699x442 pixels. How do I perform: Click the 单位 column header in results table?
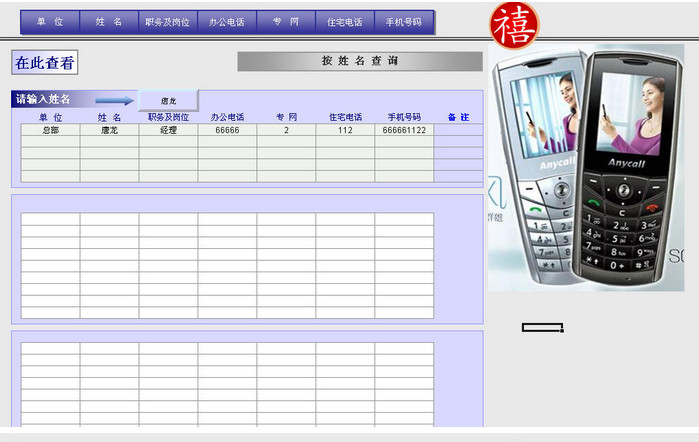[50, 117]
